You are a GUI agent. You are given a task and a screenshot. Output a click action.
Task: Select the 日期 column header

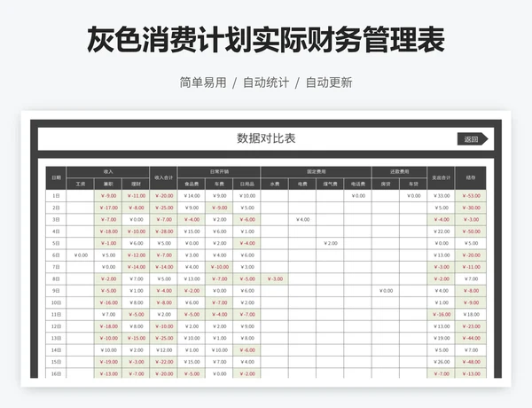pyautogui.click(x=57, y=178)
